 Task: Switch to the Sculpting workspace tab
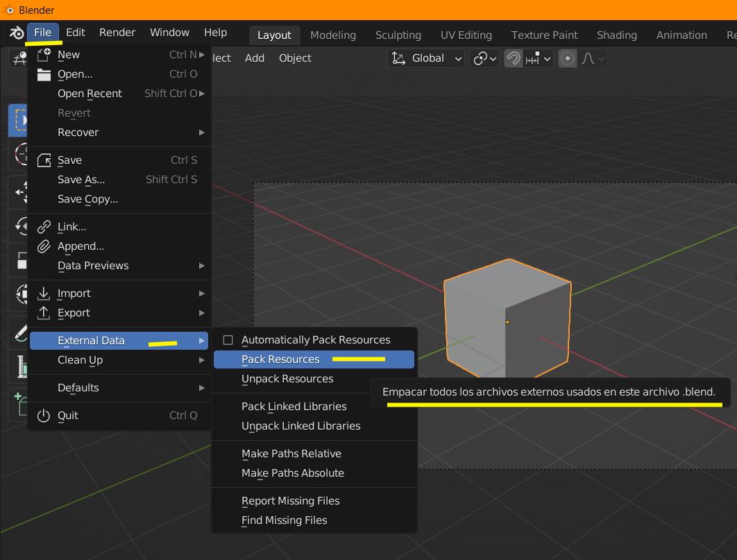coord(398,35)
